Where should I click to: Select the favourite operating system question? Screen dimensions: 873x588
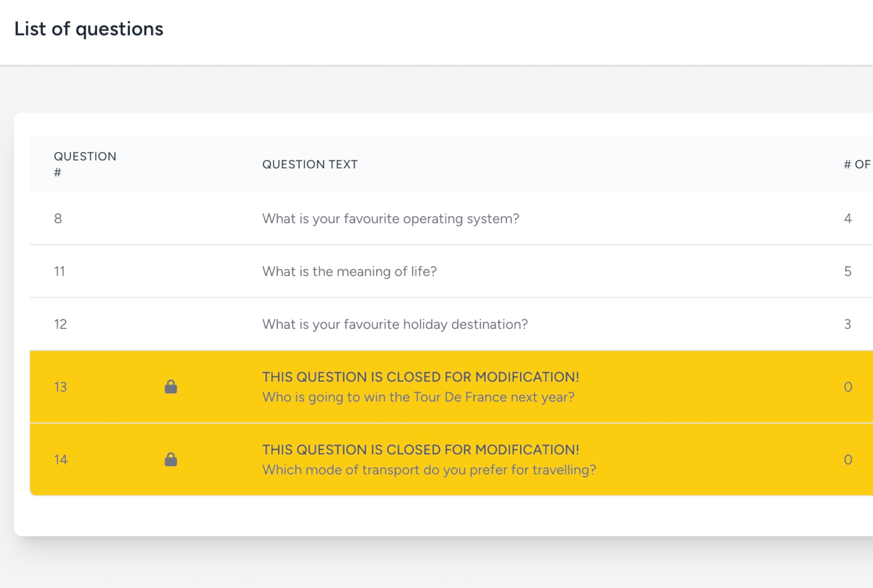click(x=390, y=218)
